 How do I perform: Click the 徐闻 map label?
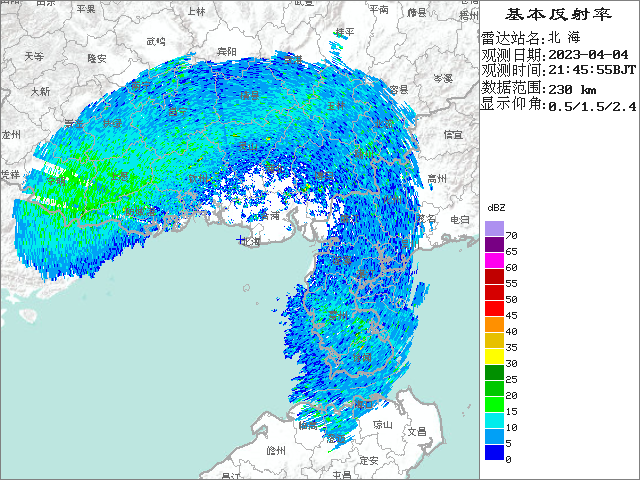362,358
